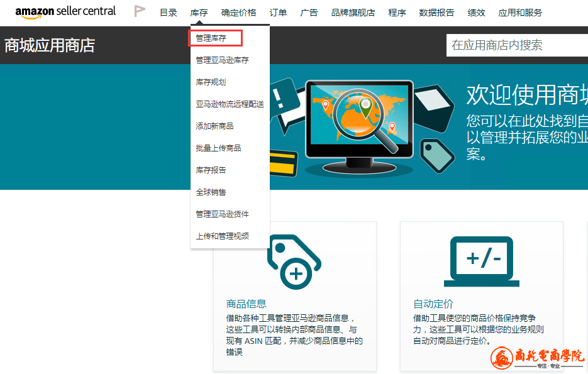The width and height of the screenshot is (588, 374).
Task: Click the 在应用商店内搜索 search field
Action: (x=517, y=45)
